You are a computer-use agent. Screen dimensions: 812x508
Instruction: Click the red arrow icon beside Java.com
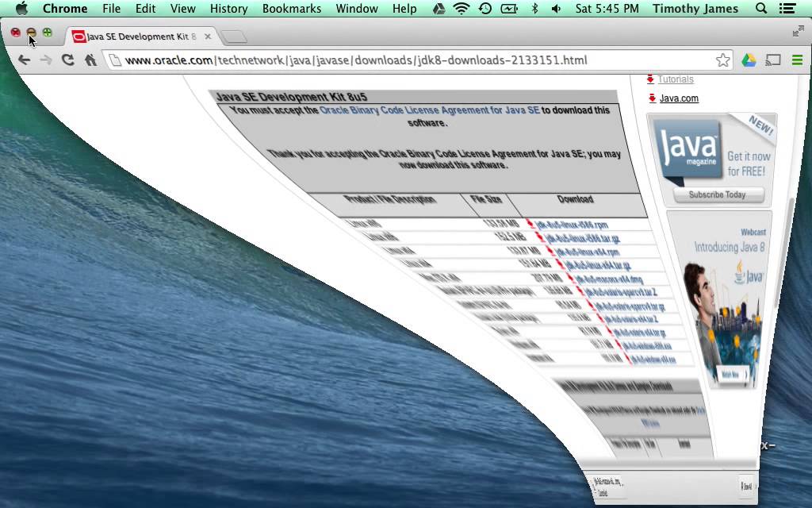(652, 98)
